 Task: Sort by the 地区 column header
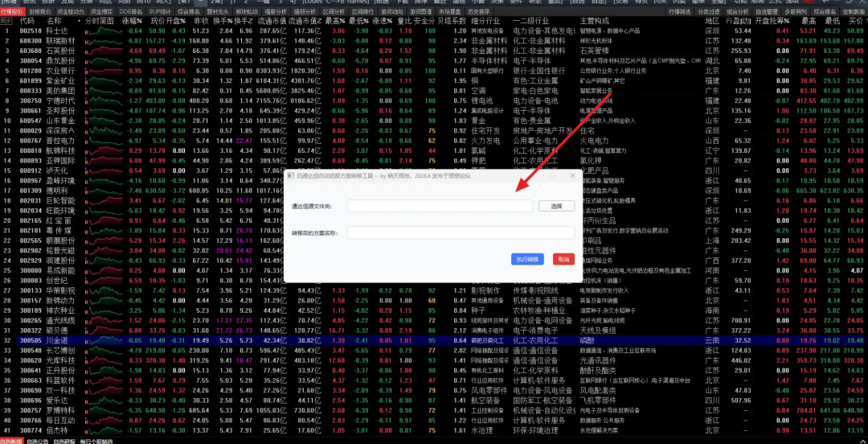[x=712, y=21]
